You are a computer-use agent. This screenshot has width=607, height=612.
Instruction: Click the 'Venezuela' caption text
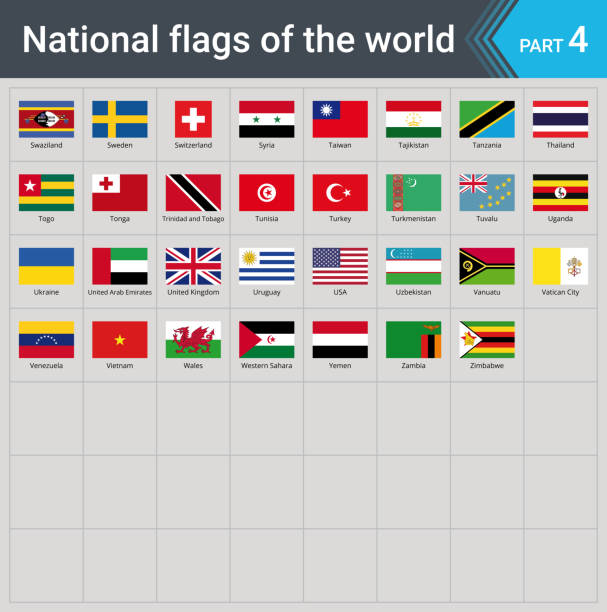click(x=46, y=365)
